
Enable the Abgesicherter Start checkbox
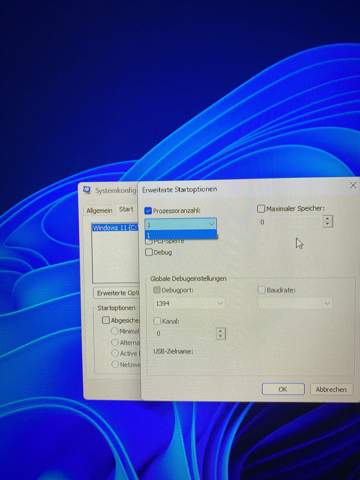point(106,320)
